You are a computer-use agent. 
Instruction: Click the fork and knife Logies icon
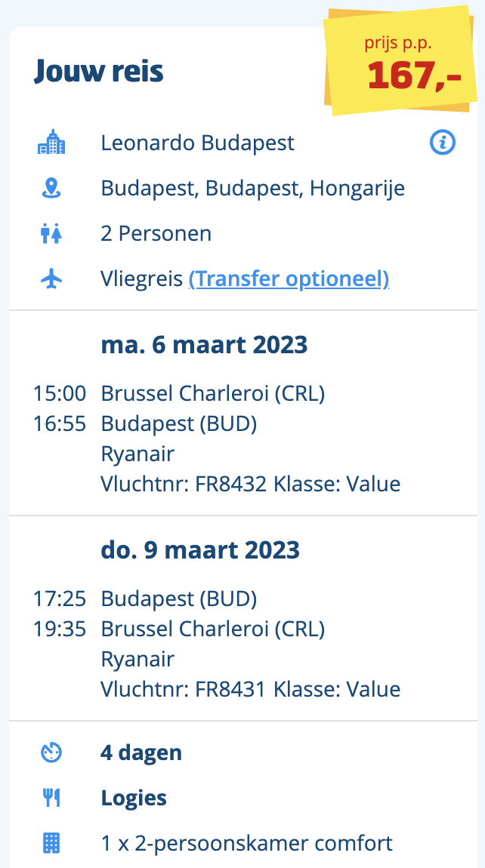pyautogui.click(x=51, y=799)
